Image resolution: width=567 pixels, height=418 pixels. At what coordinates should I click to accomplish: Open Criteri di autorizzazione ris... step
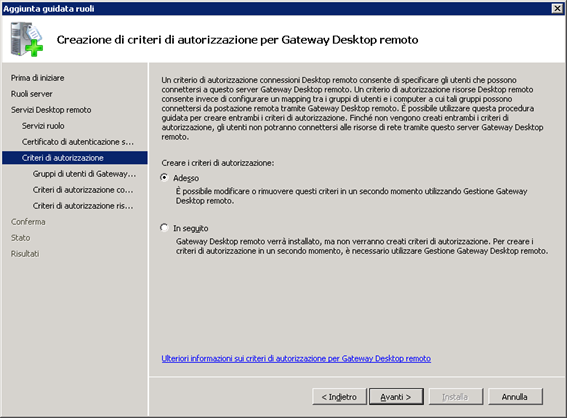click(x=83, y=206)
